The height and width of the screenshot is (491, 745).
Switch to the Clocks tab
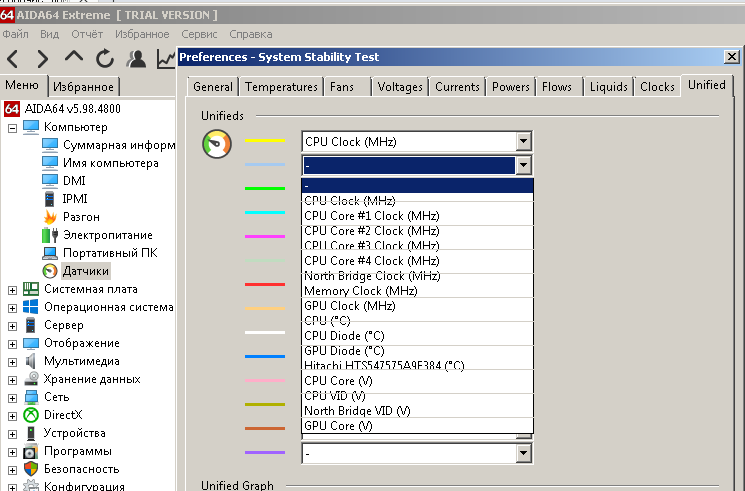coord(658,87)
